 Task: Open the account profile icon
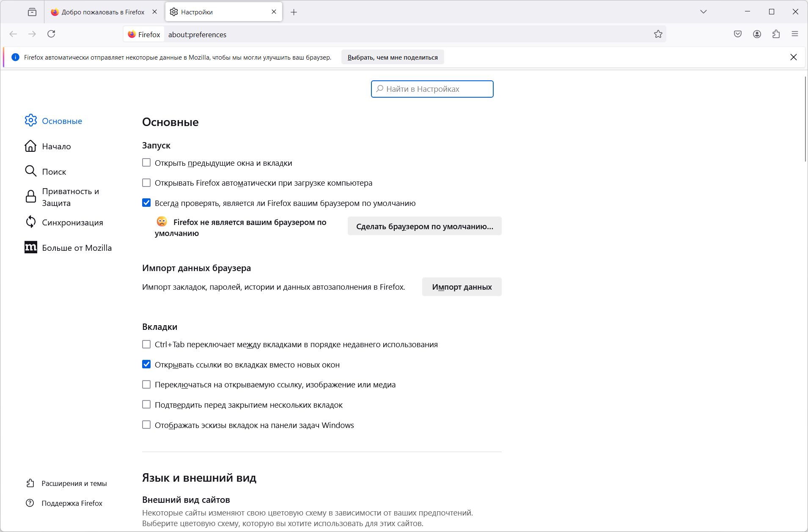pos(757,34)
